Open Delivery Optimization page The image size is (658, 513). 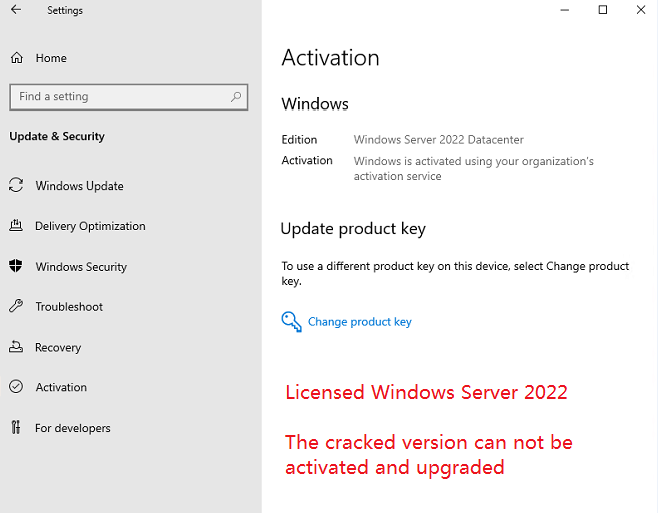(90, 226)
